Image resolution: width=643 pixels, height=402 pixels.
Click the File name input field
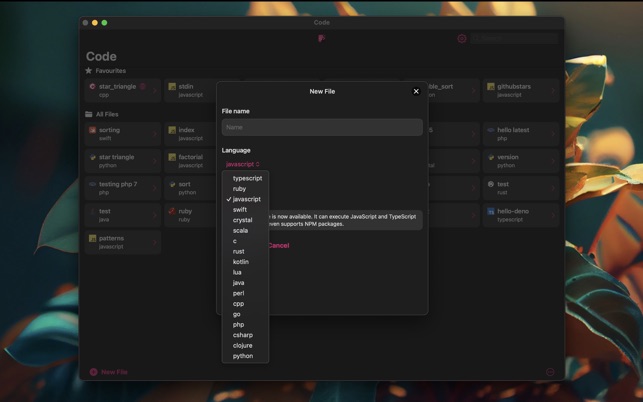click(x=322, y=127)
